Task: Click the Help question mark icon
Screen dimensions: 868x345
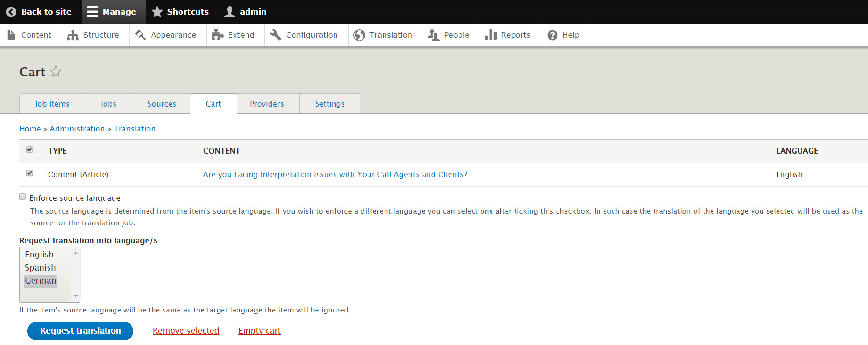Action: click(552, 35)
